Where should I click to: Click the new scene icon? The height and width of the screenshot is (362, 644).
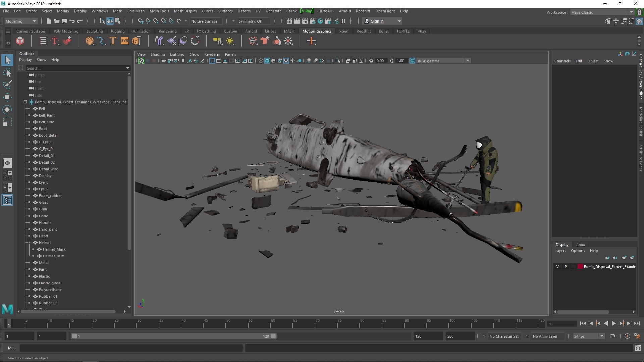tap(49, 21)
